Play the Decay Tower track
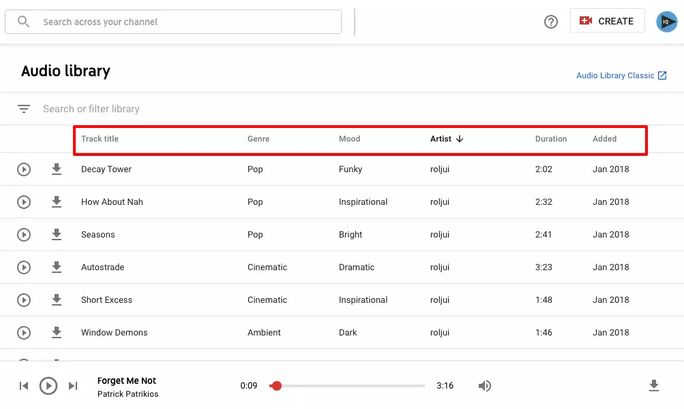Screen dimensions: 684x409 (x=24, y=170)
